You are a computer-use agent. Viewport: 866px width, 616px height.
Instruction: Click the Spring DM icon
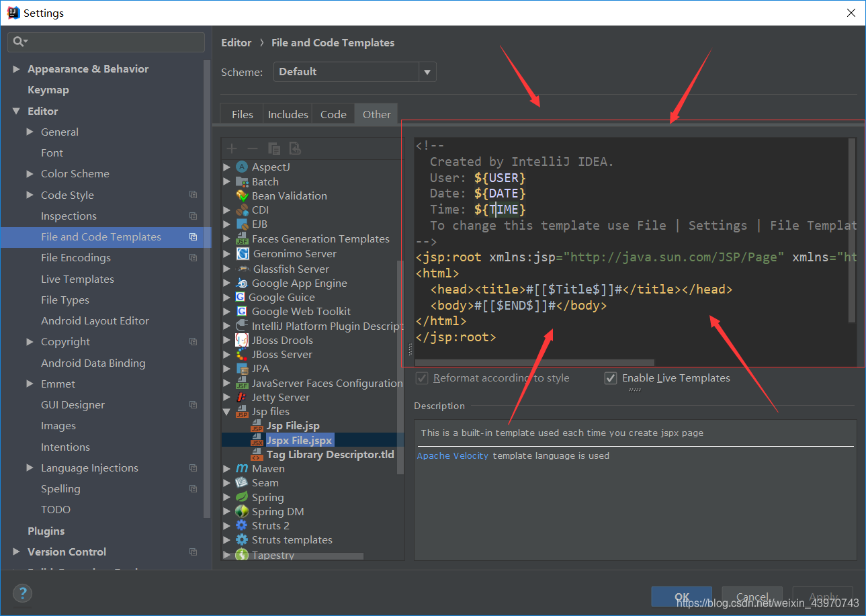click(x=242, y=511)
